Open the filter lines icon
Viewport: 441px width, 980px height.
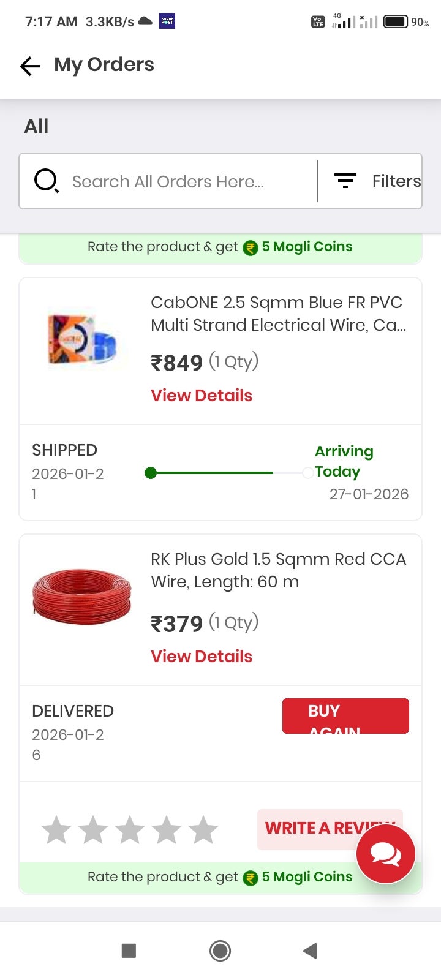click(x=345, y=181)
